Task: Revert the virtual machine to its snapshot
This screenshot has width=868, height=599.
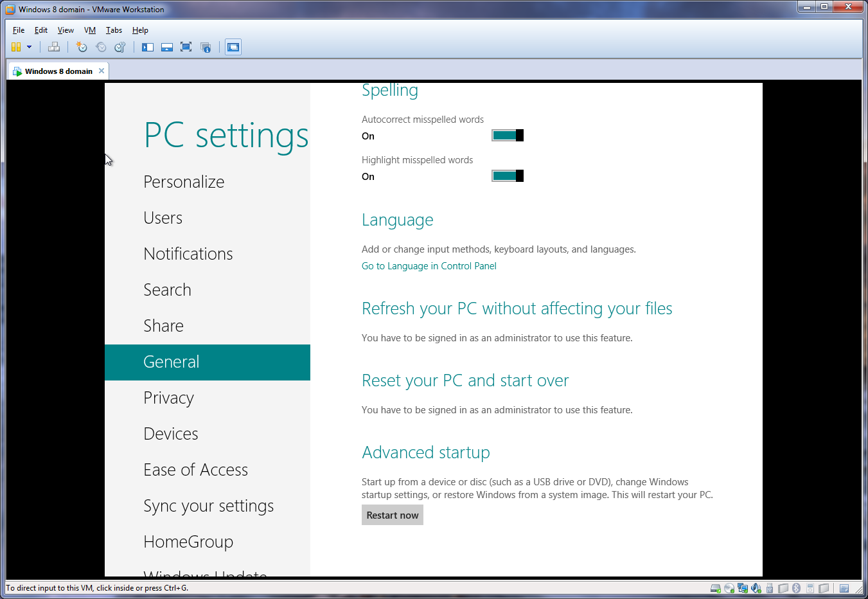Action: pyautogui.click(x=101, y=47)
